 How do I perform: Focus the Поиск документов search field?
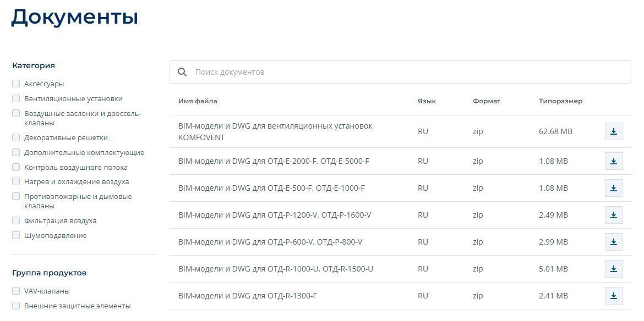click(x=407, y=72)
